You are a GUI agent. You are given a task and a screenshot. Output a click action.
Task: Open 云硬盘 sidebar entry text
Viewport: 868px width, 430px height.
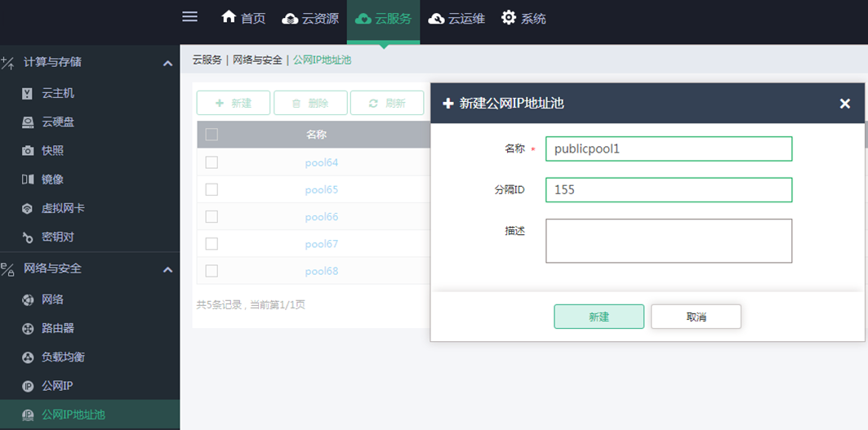click(58, 122)
